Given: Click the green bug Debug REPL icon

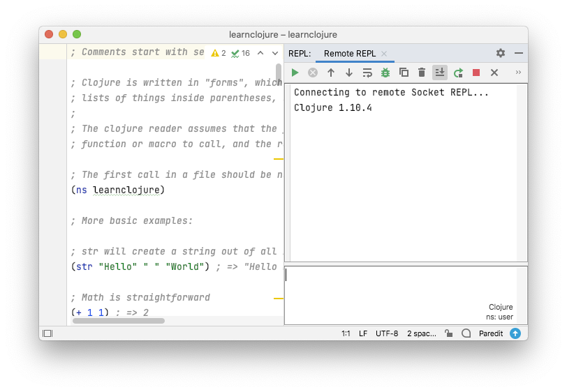Looking at the screenshot, I should (385, 73).
